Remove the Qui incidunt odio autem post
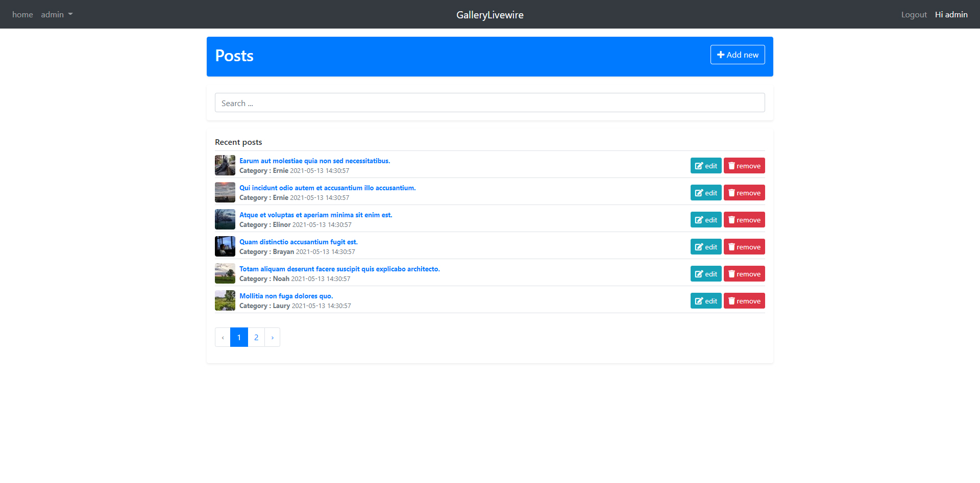Image resolution: width=980 pixels, height=483 pixels. [744, 193]
